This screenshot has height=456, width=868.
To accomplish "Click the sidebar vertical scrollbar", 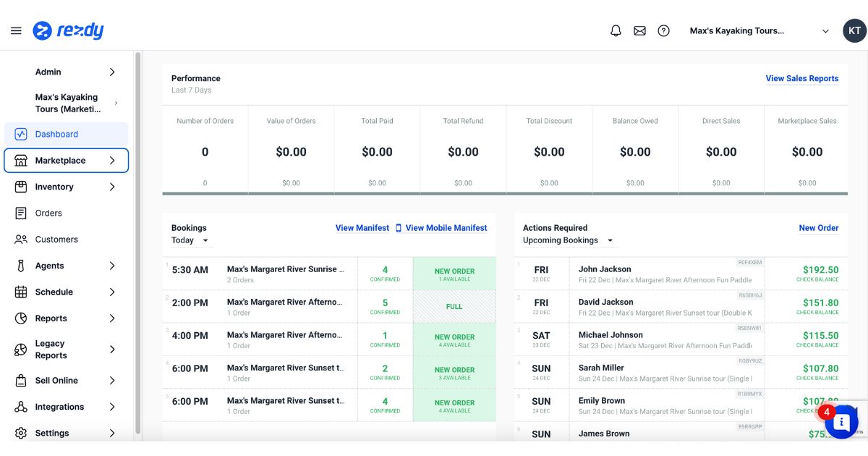I will click(137, 239).
